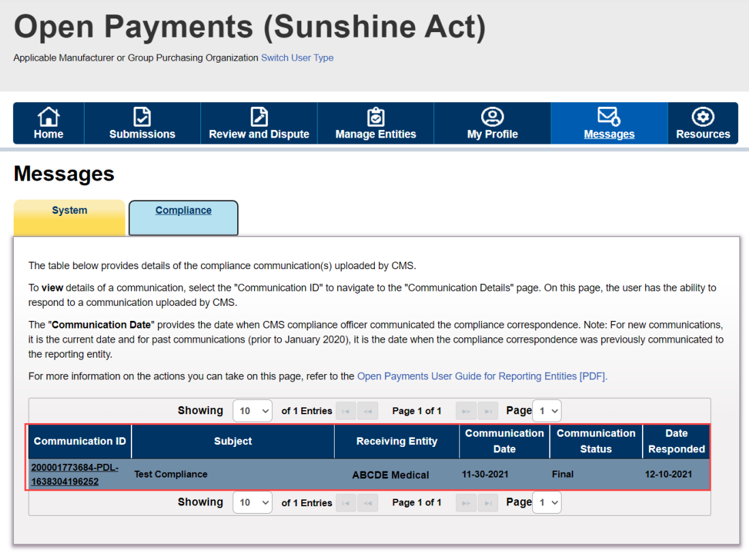Open Review and Dispute pencil icon

point(259,116)
